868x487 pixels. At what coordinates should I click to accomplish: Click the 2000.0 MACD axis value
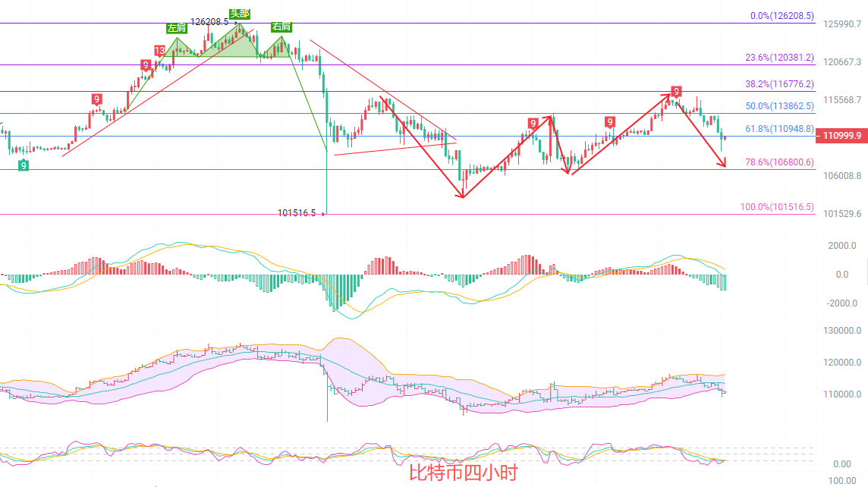click(842, 246)
